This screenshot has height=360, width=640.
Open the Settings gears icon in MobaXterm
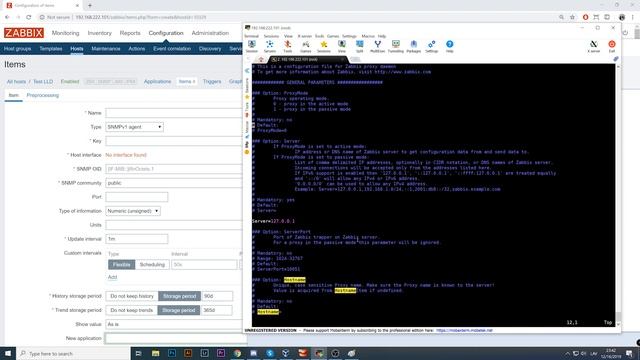[431, 46]
